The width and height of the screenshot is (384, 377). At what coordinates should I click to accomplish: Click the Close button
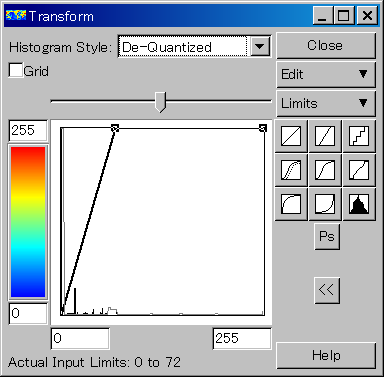pyautogui.click(x=326, y=45)
